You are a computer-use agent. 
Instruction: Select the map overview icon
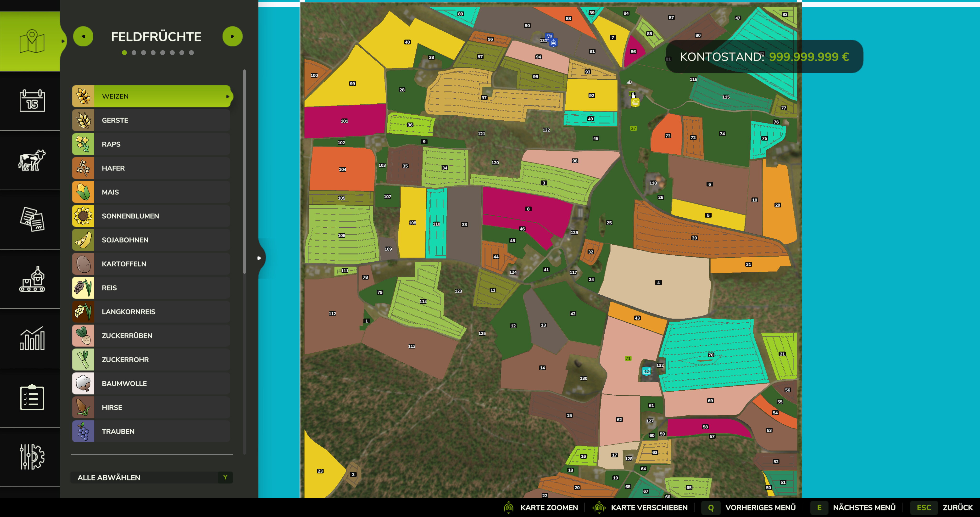click(x=32, y=41)
